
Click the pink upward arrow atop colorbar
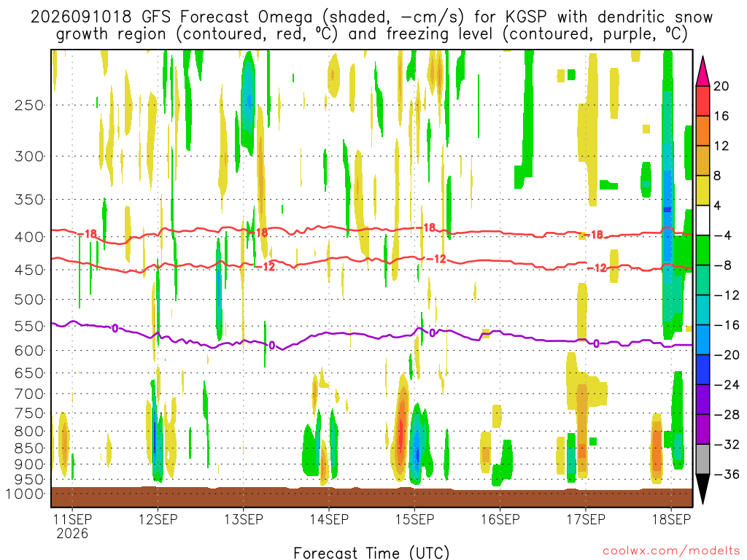coord(703,71)
